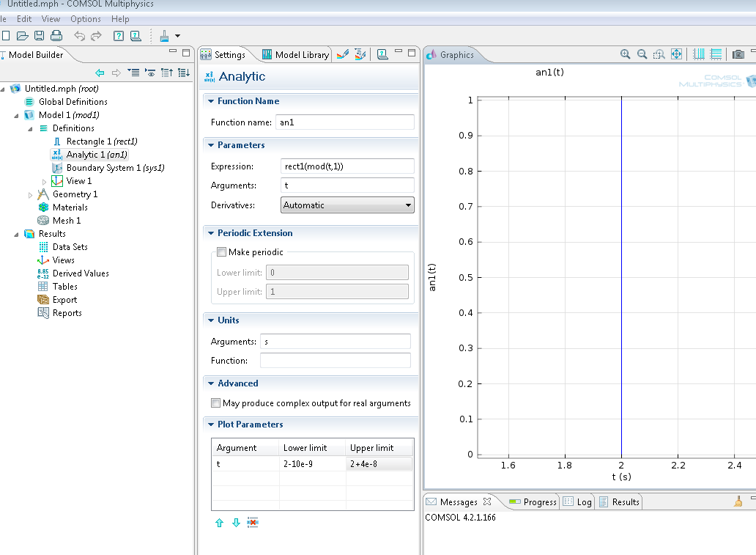Image resolution: width=756 pixels, height=555 pixels.
Task: Collapse the Plot Parameters section
Action: (x=211, y=424)
